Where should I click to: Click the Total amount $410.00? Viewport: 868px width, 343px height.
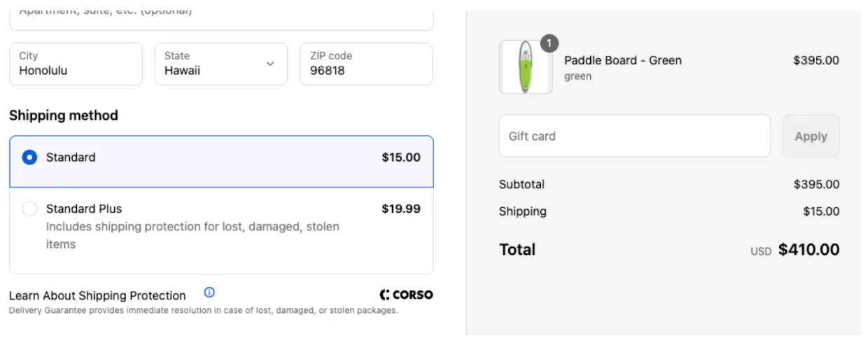tap(808, 250)
